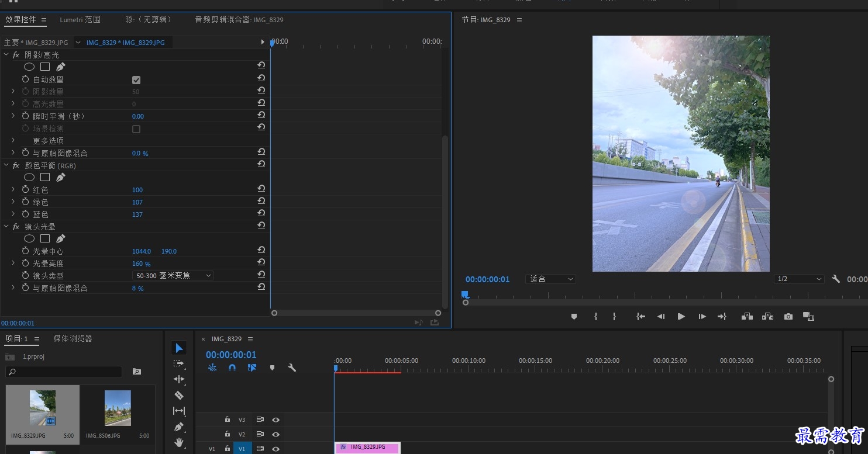This screenshot has width=868, height=454.
Task: Click the Lift button
Action: click(x=747, y=317)
